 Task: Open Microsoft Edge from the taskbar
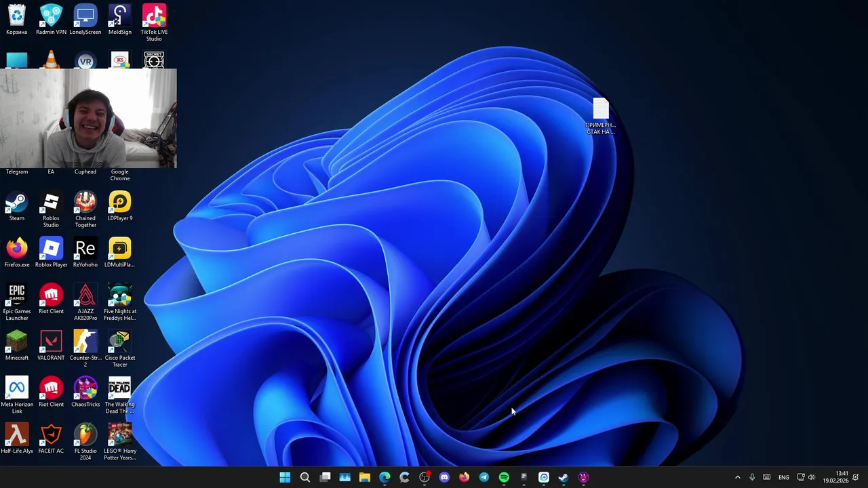pyautogui.click(x=384, y=477)
